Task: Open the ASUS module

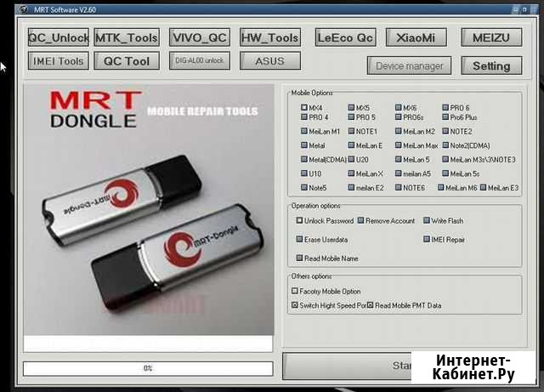Action: (270, 61)
